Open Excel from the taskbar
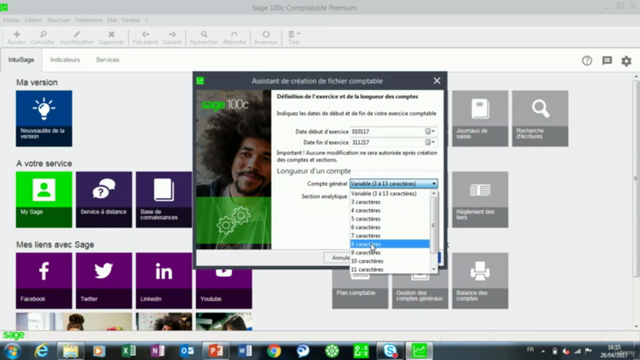 [x=129, y=351]
